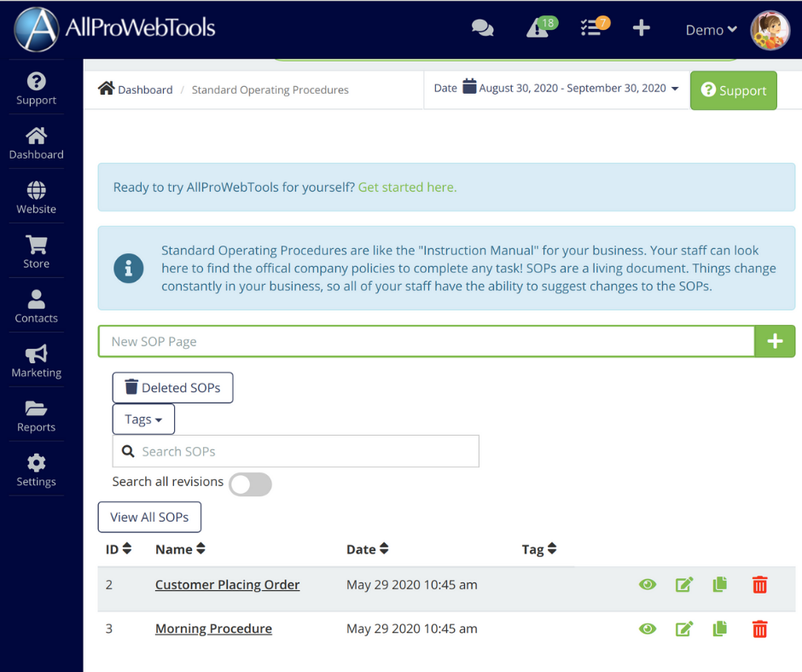
Task: Click the View All SOPs button
Action: (149, 517)
